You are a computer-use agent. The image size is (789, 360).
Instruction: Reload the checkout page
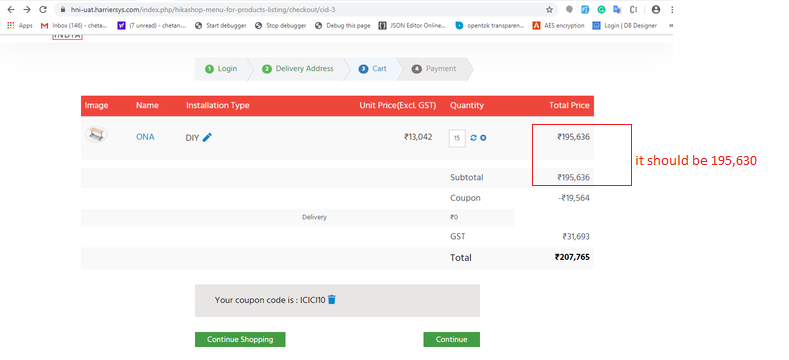(x=43, y=10)
